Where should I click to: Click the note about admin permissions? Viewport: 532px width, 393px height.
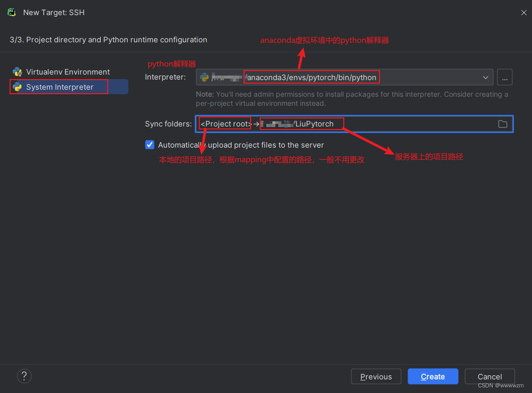coord(352,99)
